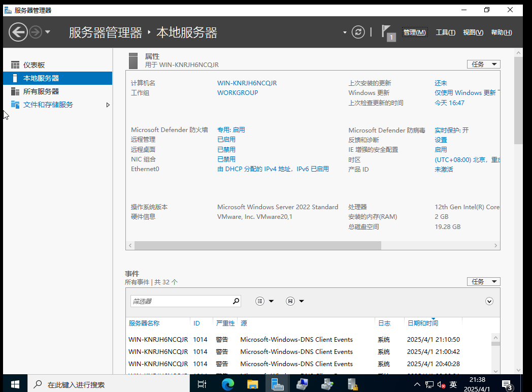Screen dimensions: 532x392
Task: Click the search magnifier in filter box
Action: pos(236,301)
